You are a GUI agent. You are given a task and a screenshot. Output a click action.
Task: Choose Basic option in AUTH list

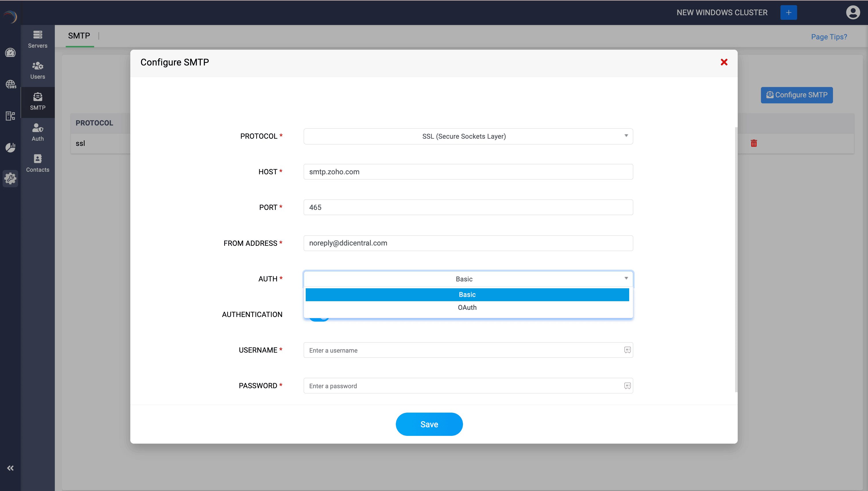tap(467, 294)
